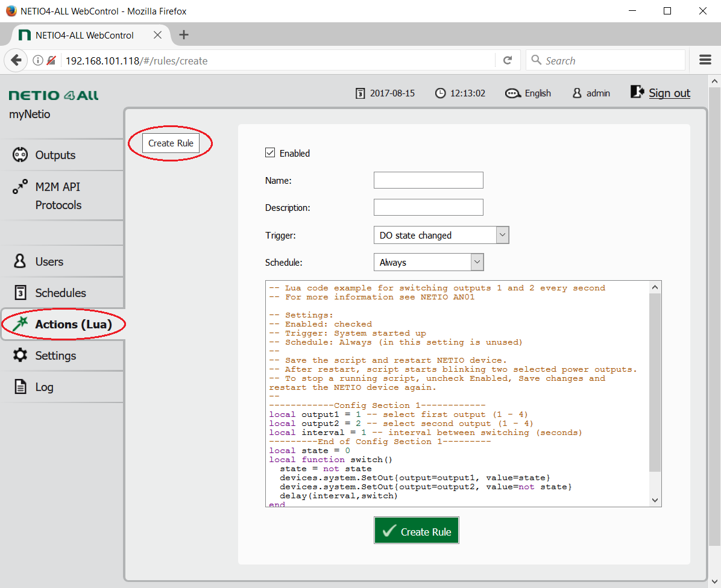Open the Firefox hamburger menu

click(705, 60)
